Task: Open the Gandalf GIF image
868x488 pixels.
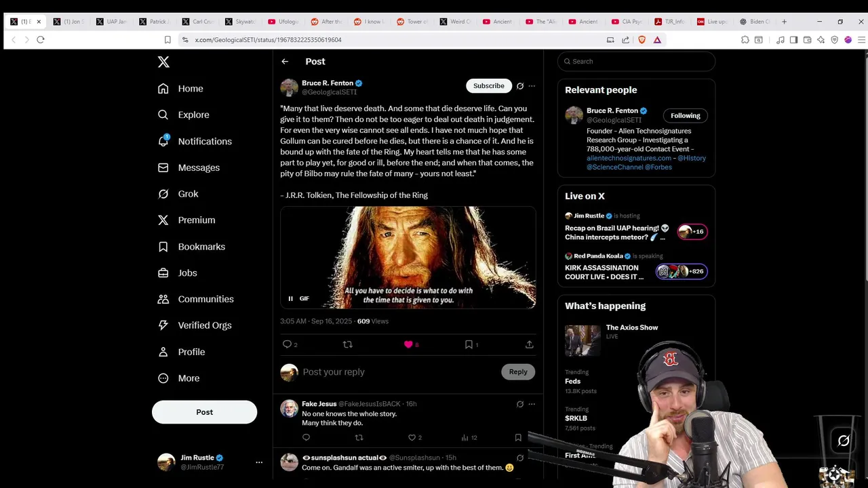Action: [408, 258]
